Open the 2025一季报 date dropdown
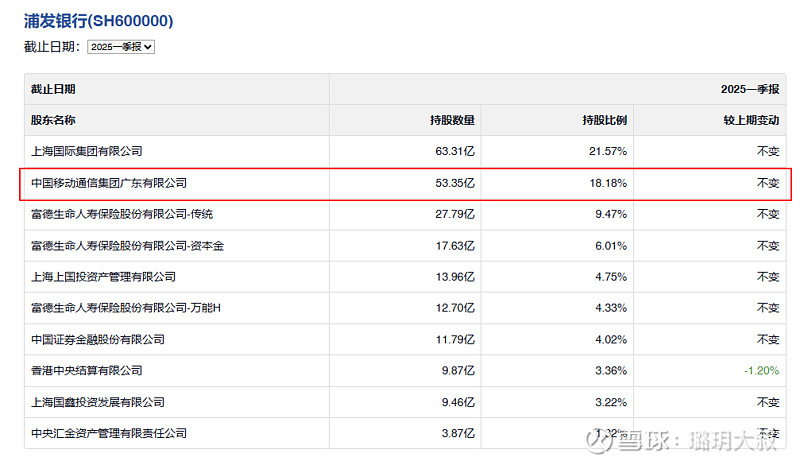 [121, 47]
